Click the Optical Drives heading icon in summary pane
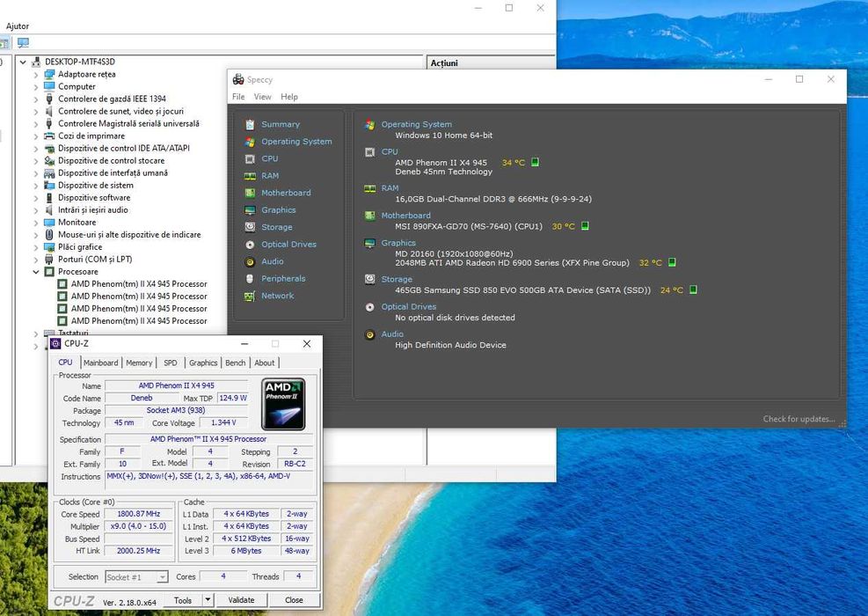This screenshot has height=616, width=868. 369,307
